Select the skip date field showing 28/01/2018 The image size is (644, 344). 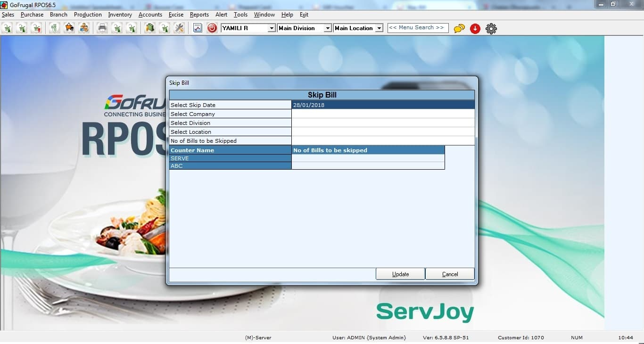tap(383, 105)
